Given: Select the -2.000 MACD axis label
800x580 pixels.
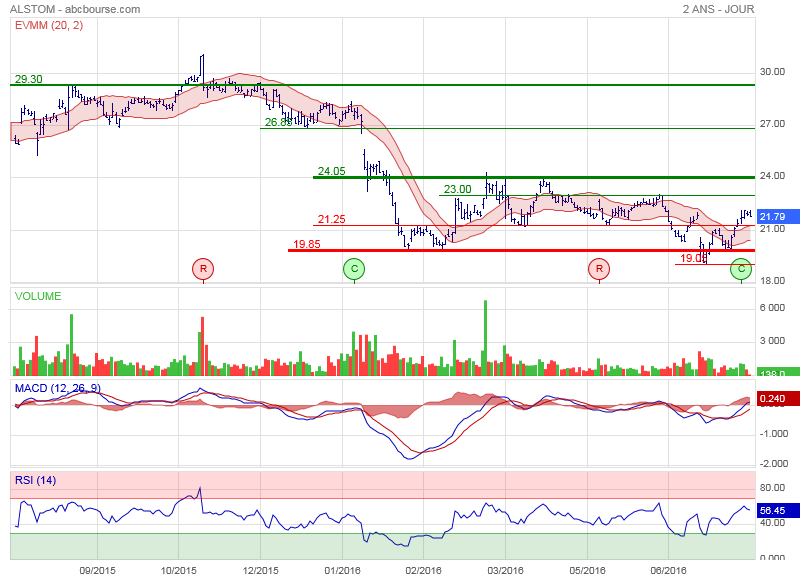Looking at the screenshot, I should (x=773, y=463).
